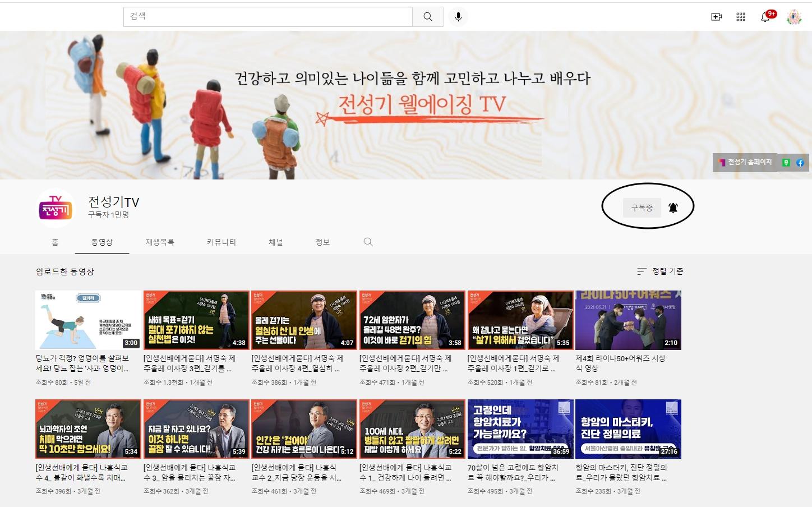Screen dimensions: 812x507
Task: Play the 새해 목표=걷기 thumbnail (4:38)
Action: (196, 320)
